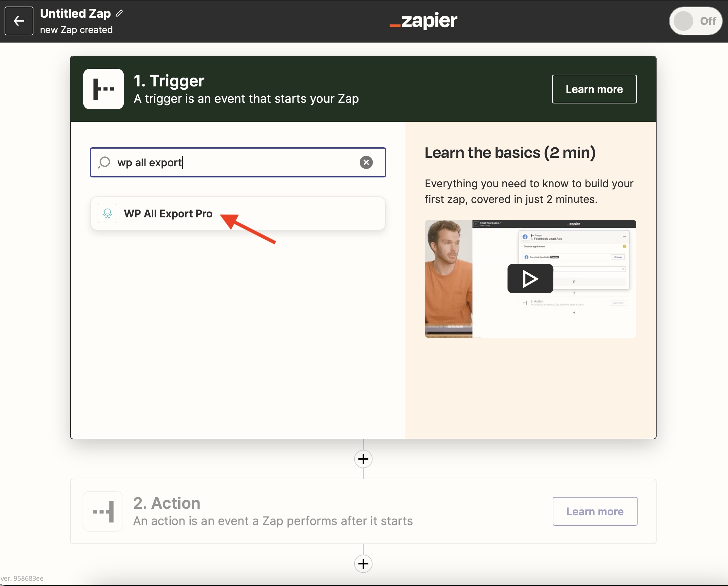Open Learn more in Action step
The width and height of the screenshot is (728, 586).
[x=595, y=511]
